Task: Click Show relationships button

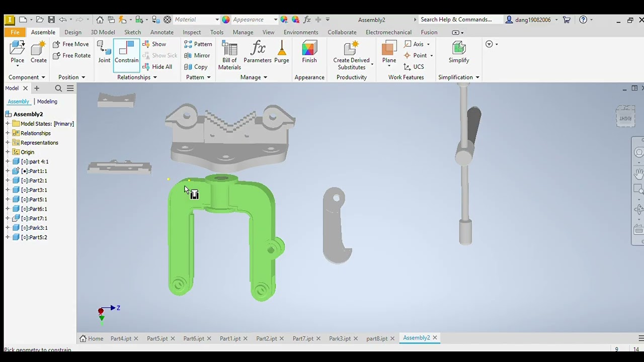Action: click(154, 44)
